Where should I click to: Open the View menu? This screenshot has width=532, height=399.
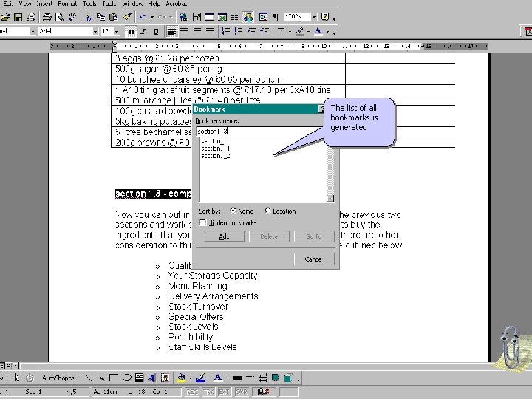click(x=25, y=4)
